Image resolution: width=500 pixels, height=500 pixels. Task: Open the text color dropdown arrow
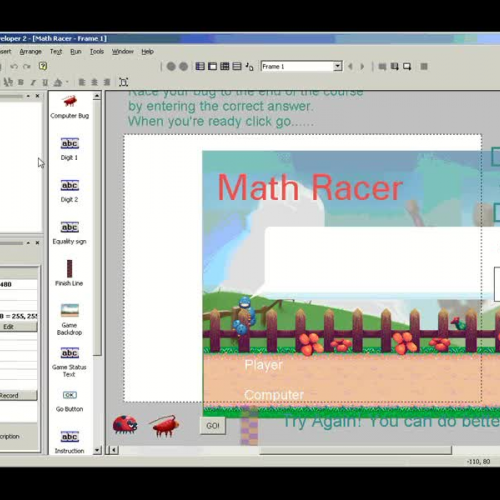[67, 82]
